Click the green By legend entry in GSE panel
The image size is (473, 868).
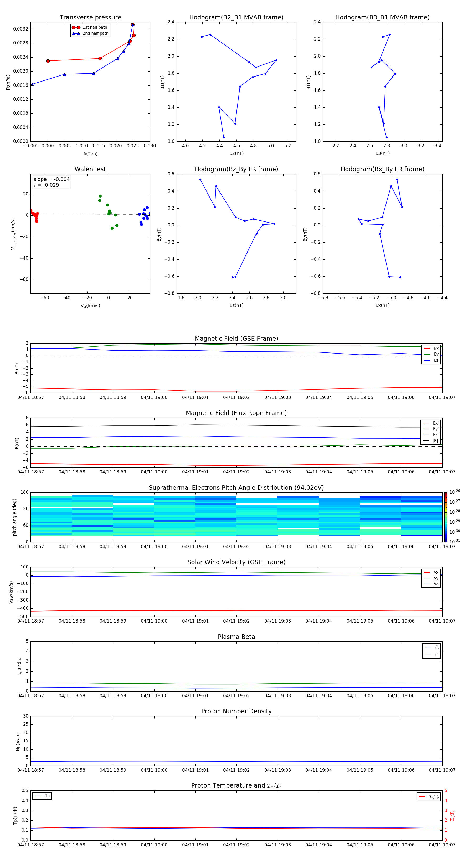[431, 355]
